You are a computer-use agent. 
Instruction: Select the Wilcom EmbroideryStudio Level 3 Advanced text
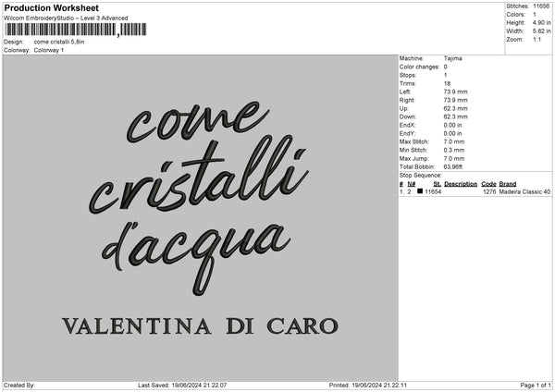(x=66, y=18)
